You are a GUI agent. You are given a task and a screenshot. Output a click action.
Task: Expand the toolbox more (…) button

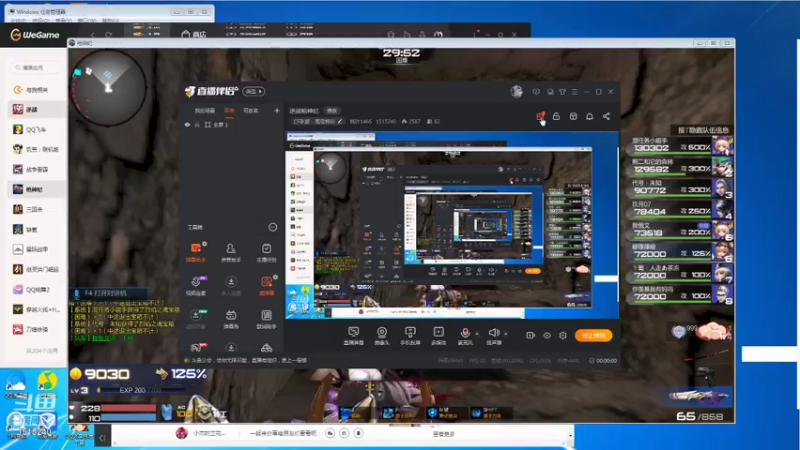tap(272, 227)
